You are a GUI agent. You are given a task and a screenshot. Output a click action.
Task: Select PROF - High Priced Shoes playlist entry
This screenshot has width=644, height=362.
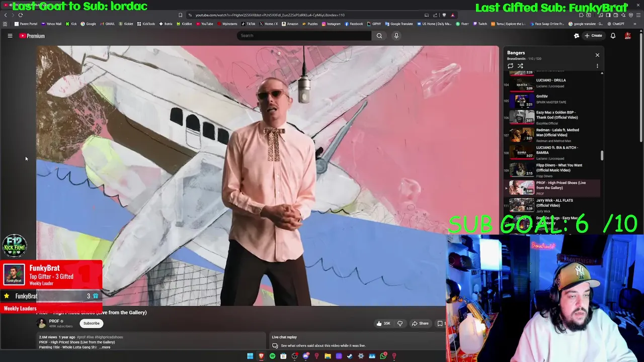click(552, 188)
